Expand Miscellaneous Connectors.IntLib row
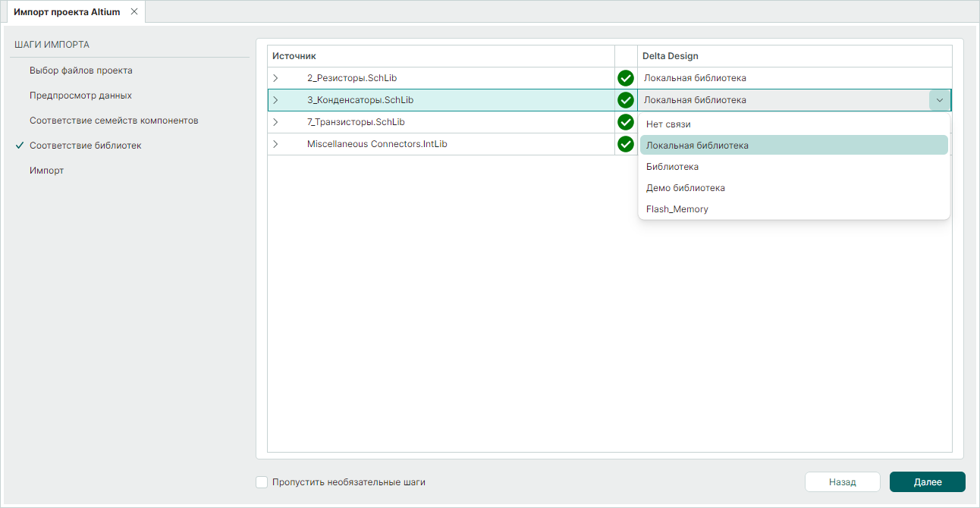The height and width of the screenshot is (508, 980). tap(275, 144)
